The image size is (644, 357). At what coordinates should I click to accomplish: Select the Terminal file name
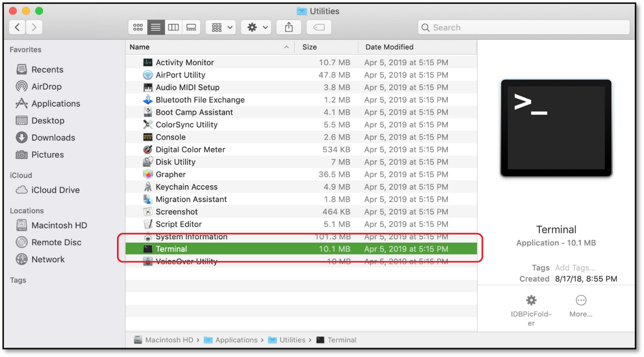pos(171,249)
